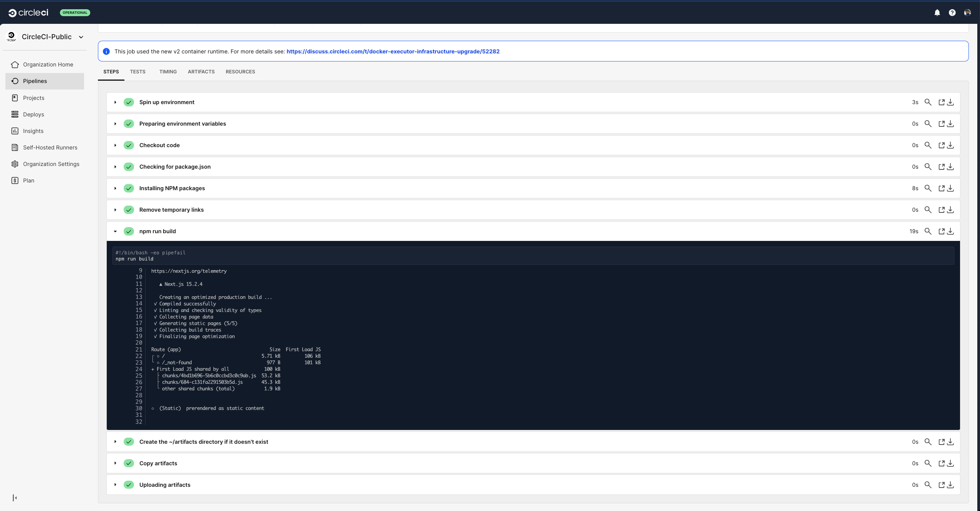Download the Installing NPM packages step output

pos(951,188)
